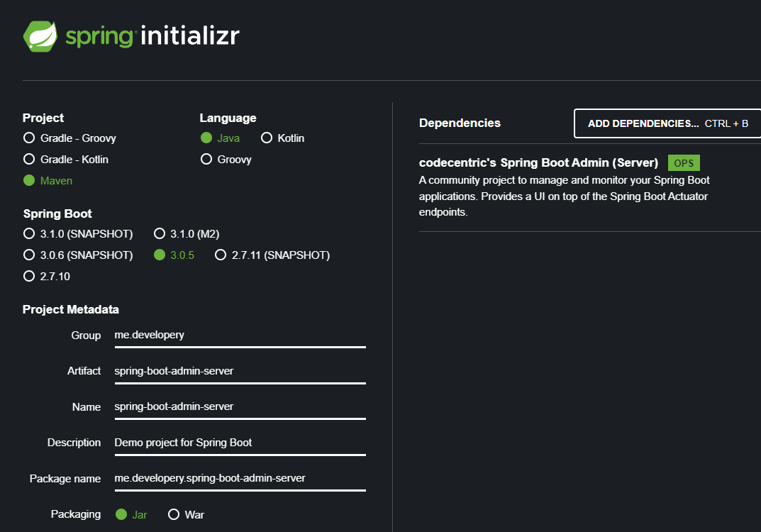Click the Dependencies heading
The image size is (761, 532).
coord(460,123)
